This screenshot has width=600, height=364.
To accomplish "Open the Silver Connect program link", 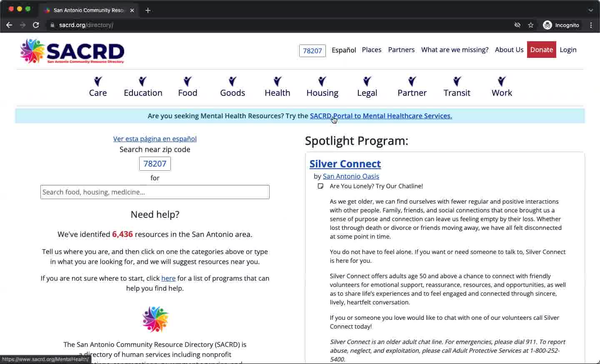I will tap(345, 164).
